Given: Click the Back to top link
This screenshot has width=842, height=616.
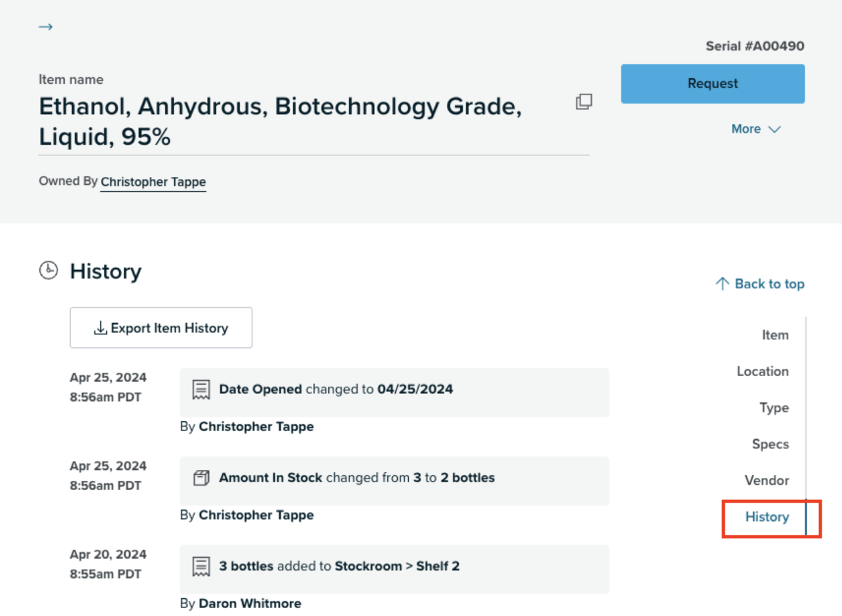Looking at the screenshot, I should 769,284.
